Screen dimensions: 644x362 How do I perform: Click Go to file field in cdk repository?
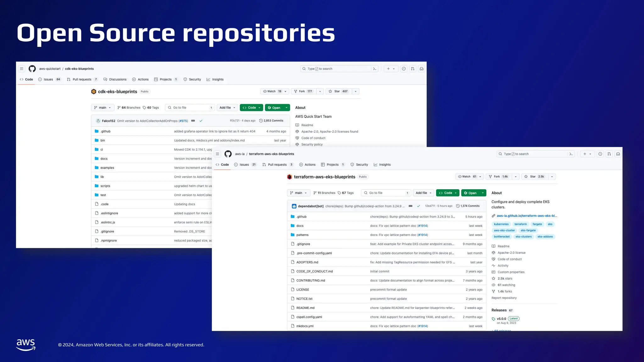click(190, 108)
